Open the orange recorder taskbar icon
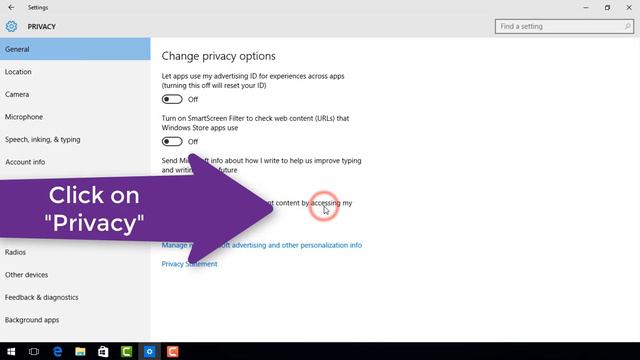 173,351
